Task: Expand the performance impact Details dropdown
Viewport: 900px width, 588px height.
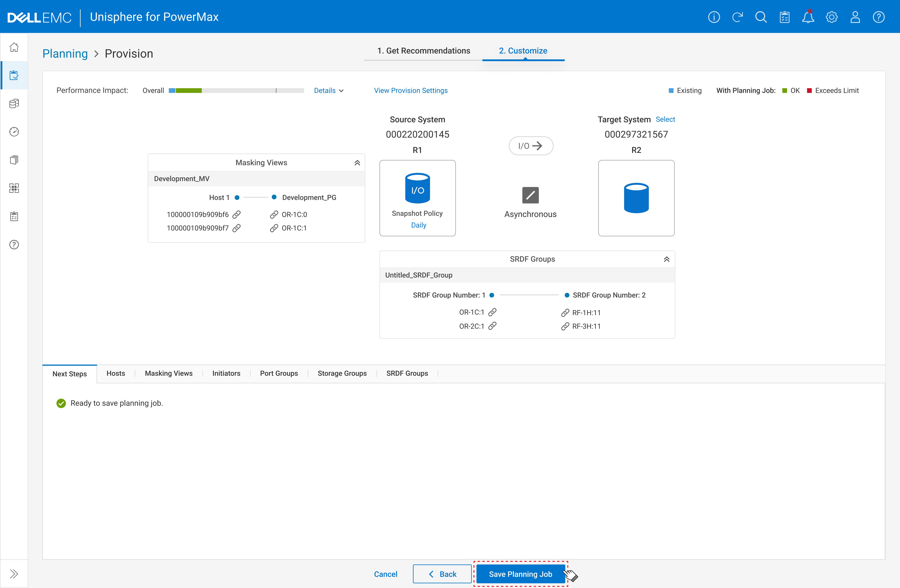Action: 328,91
